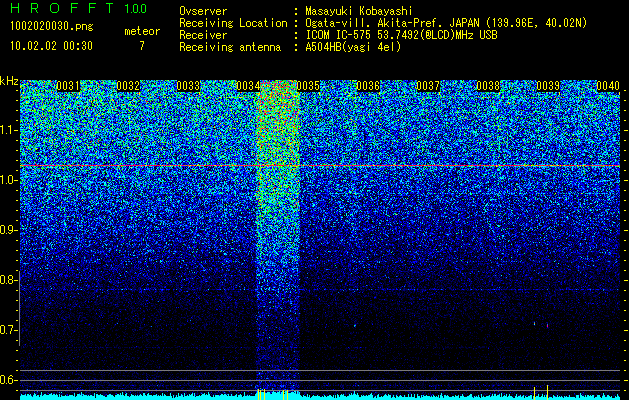Screen dimensions: 629x400
Task: Click the Receiving antenna field label
Action: pyautogui.click(x=230, y=47)
